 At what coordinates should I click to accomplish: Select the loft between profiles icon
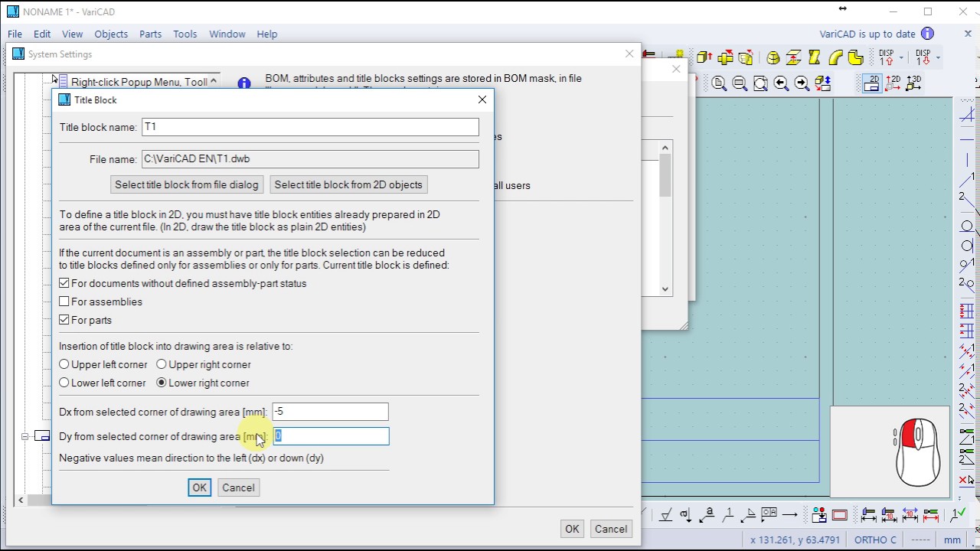pos(793,57)
